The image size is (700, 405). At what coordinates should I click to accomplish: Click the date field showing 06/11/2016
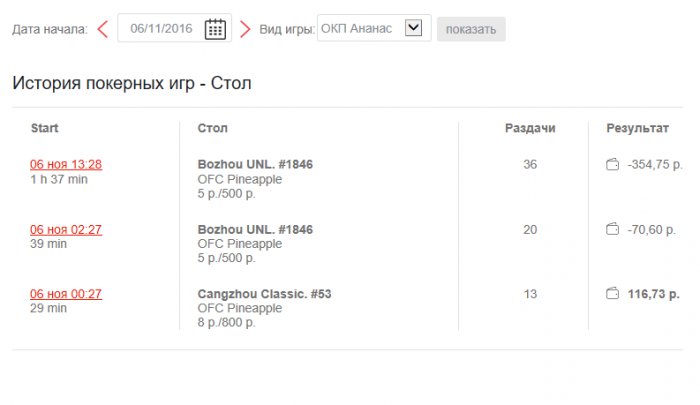161,29
